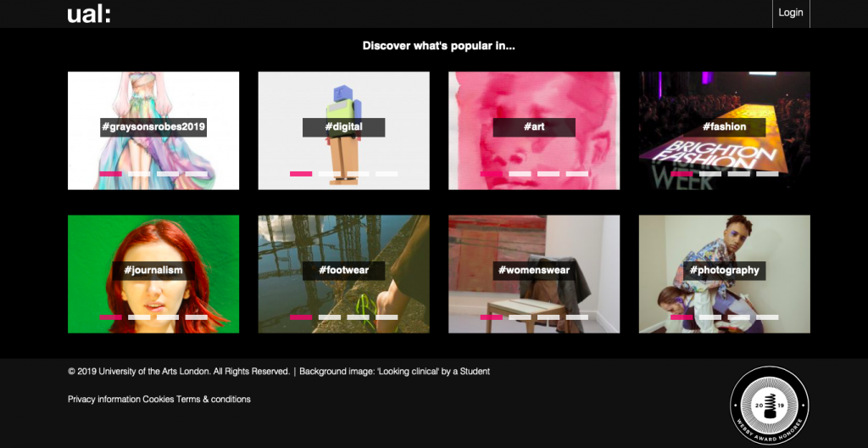This screenshot has width=868, height=448.
Task: Click the ual: logo in the header
Action: (89, 14)
